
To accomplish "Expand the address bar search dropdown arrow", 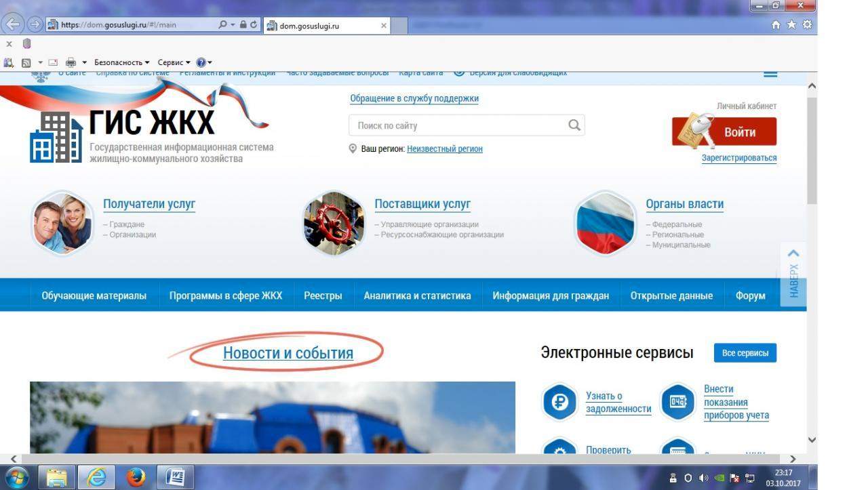I will pyautogui.click(x=233, y=24).
